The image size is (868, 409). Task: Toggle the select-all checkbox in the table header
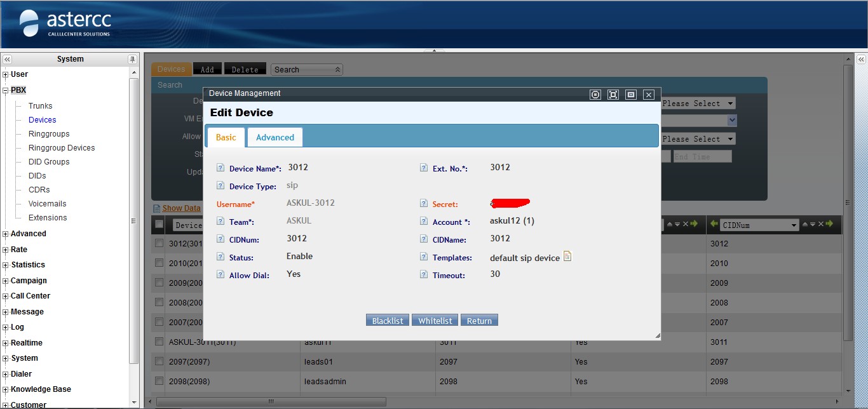(159, 224)
